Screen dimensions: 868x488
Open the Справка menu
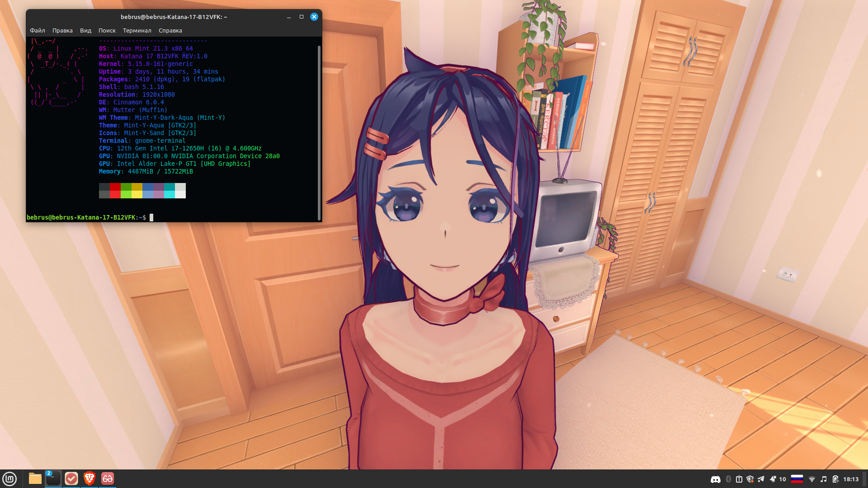point(170,31)
